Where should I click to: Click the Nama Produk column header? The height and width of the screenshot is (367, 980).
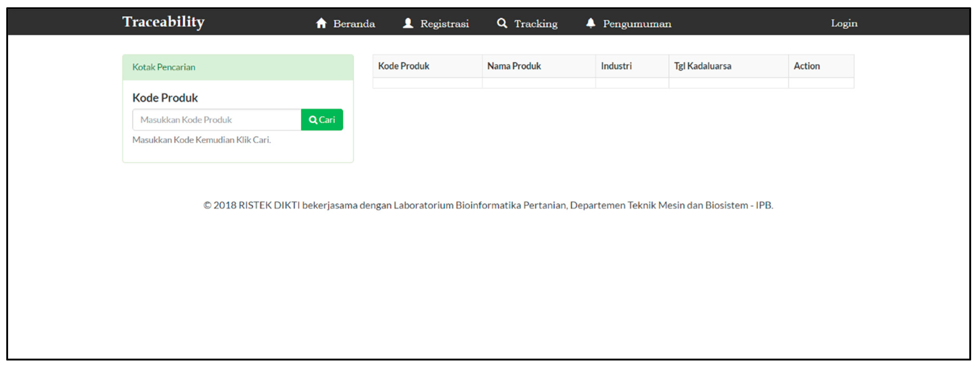coord(514,66)
